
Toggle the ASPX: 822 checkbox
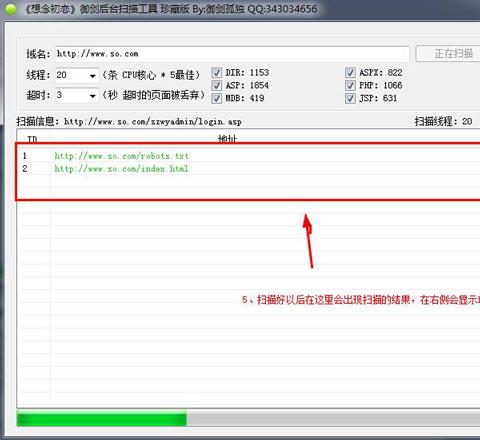coord(350,73)
